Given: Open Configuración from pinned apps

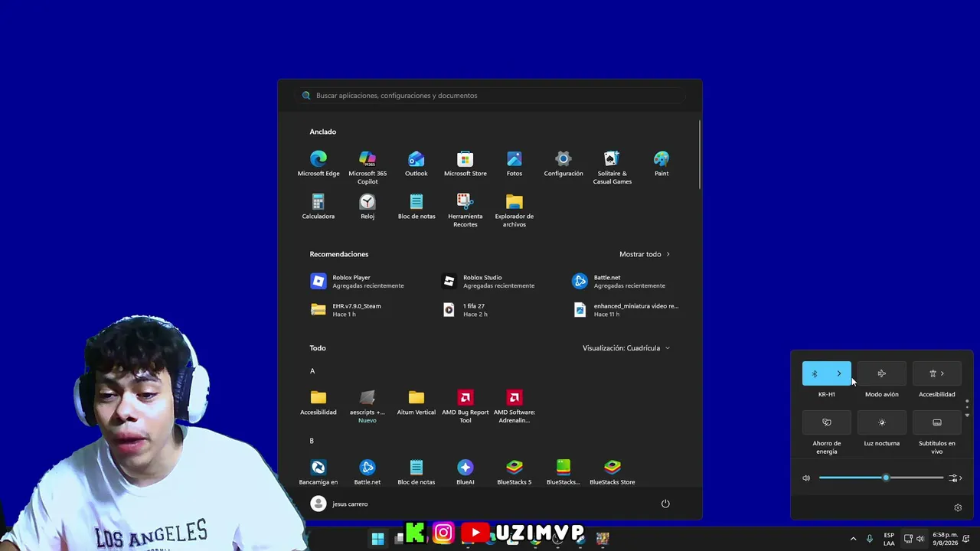Looking at the screenshot, I should tap(563, 164).
